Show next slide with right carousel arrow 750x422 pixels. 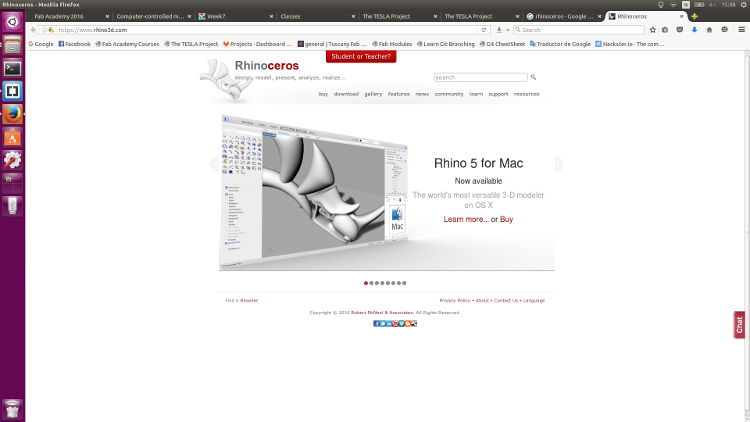pyautogui.click(x=558, y=164)
